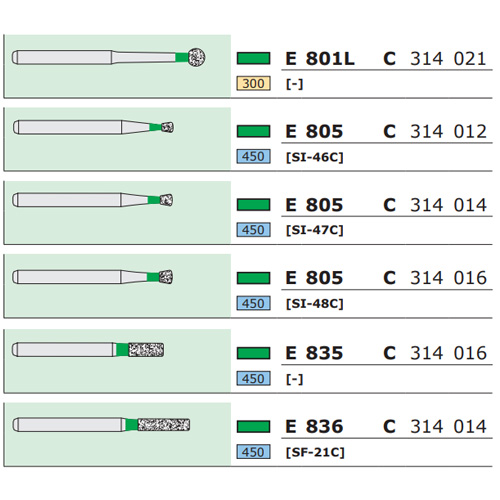Click the code C 314 021
Screen dimensions: 500x500
click(x=435, y=59)
